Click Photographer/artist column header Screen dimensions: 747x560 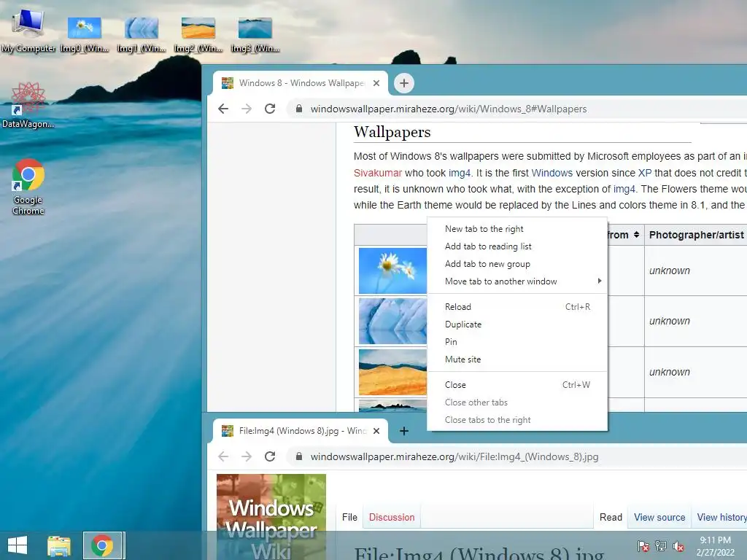coord(695,235)
